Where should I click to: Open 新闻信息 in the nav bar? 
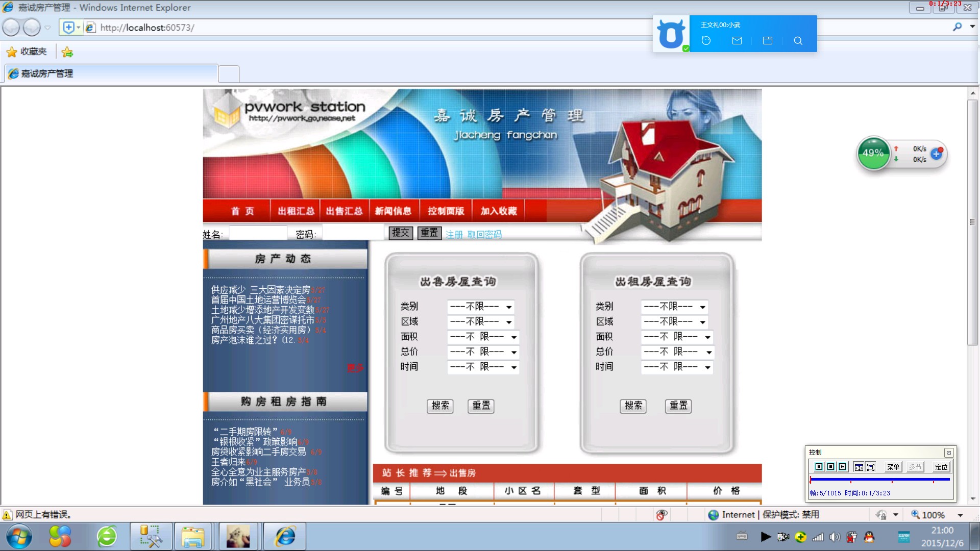tap(393, 211)
